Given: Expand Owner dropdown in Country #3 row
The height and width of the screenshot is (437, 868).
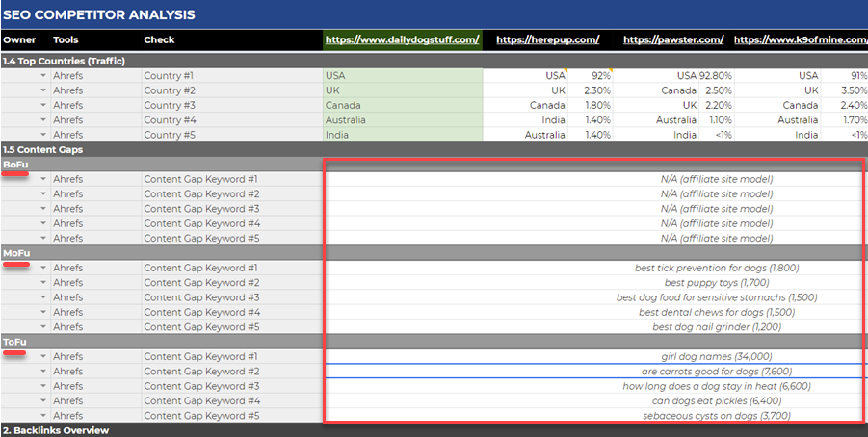Looking at the screenshot, I should (42, 105).
